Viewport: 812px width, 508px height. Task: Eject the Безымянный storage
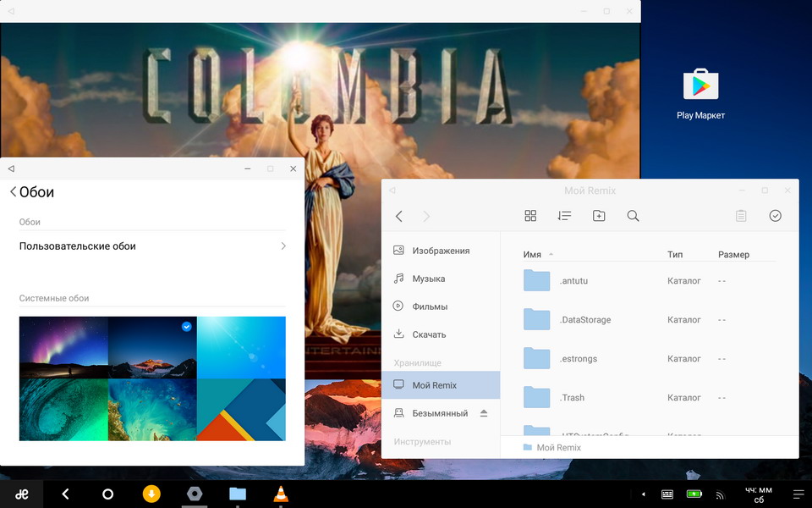[x=484, y=413]
